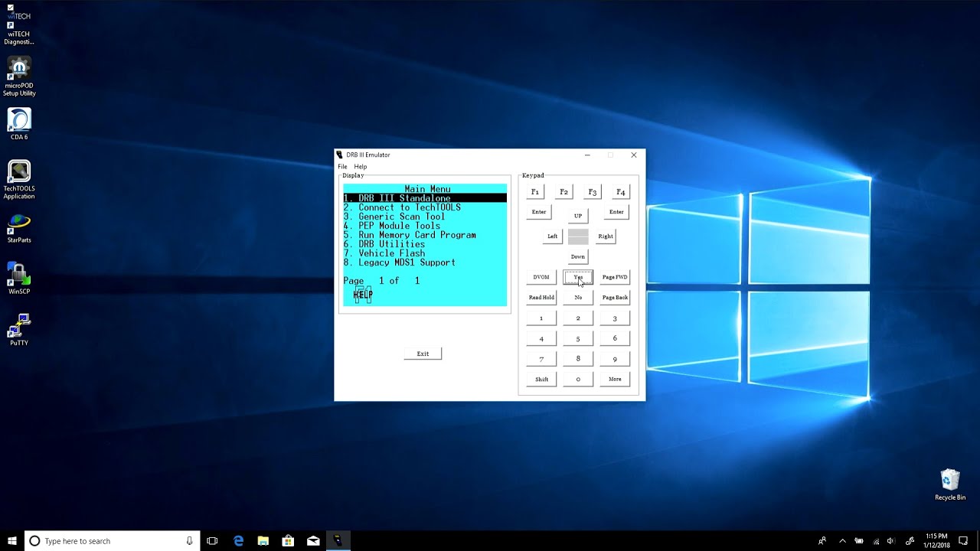Open the microPOD Setup Utility desktop icon

tap(19, 77)
